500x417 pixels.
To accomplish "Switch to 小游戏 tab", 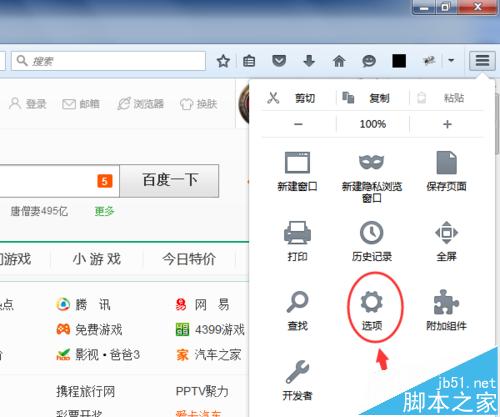I will 97,259.
